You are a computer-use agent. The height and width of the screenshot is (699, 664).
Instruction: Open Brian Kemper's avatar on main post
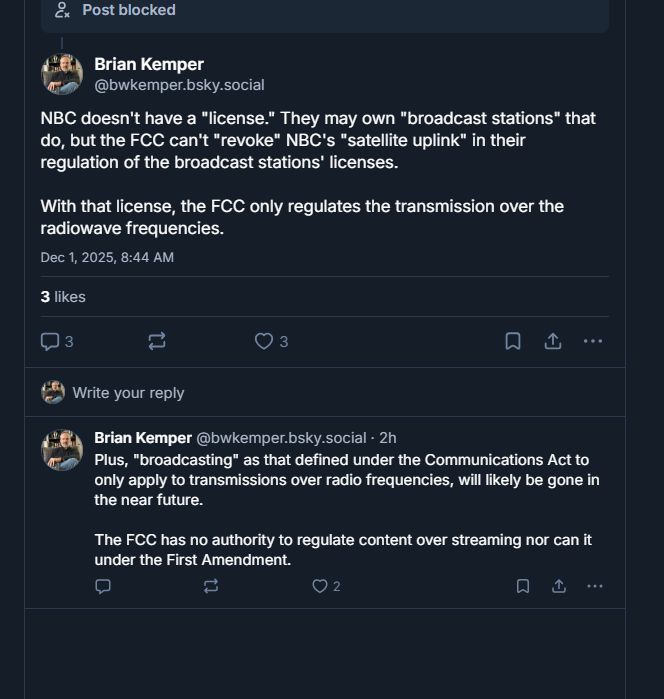(62, 75)
